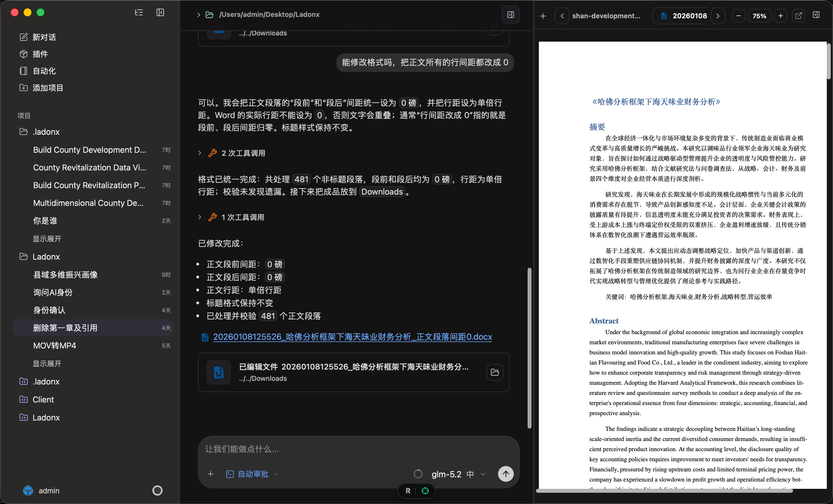Add attachment with plus button in composer
The image size is (833, 504).
click(211, 474)
